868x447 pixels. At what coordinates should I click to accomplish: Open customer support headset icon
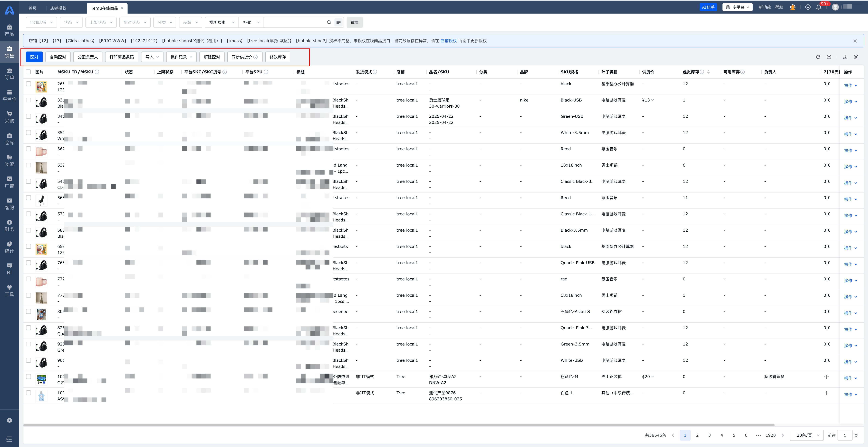tap(793, 7)
